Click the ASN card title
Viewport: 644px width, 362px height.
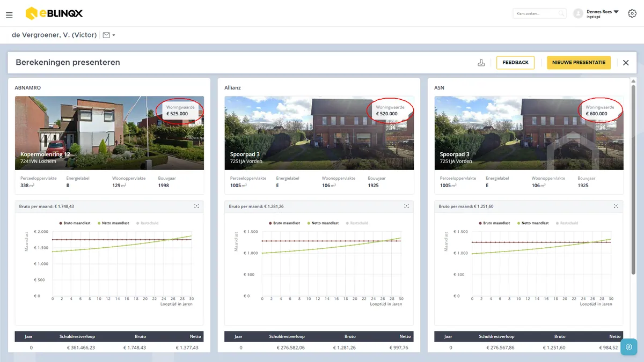439,87
